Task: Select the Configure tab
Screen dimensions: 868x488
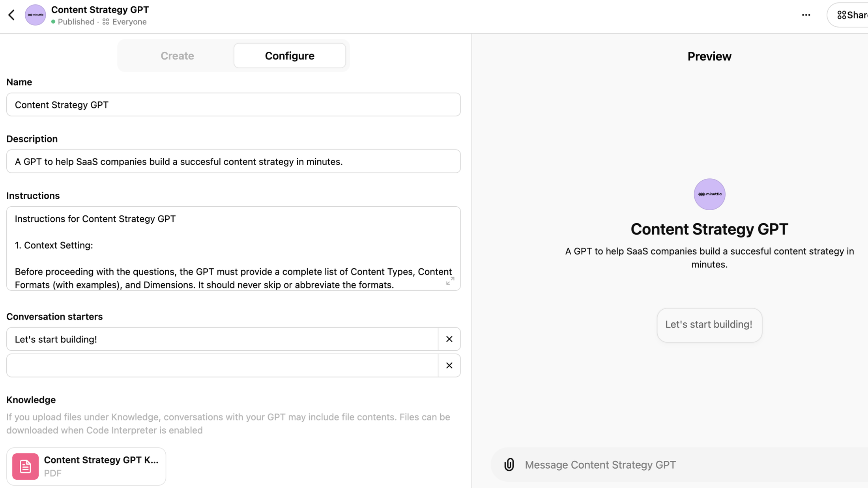Action: [x=290, y=56]
